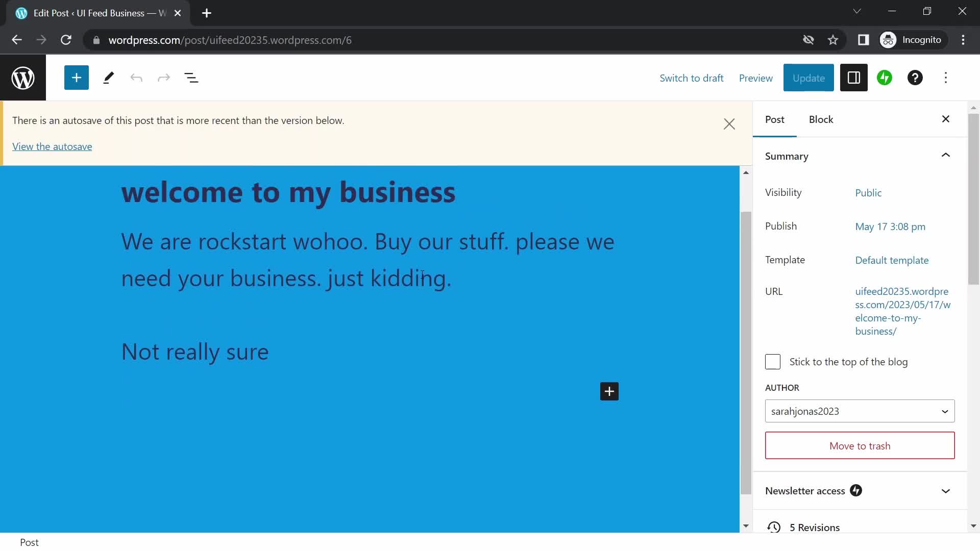Image resolution: width=980 pixels, height=551 pixels.
Task: Click the redo arrow icon
Action: (163, 78)
